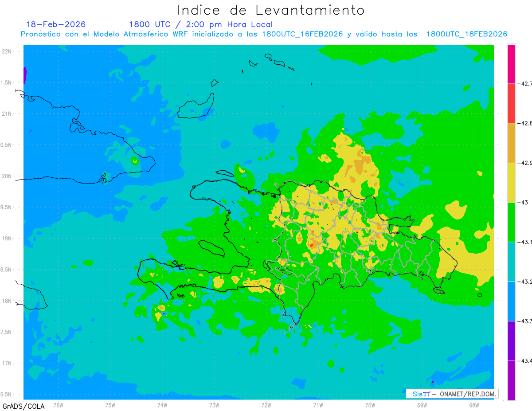Click the "-42.8" legend value
532x411 pixels.
pyautogui.click(x=524, y=123)
